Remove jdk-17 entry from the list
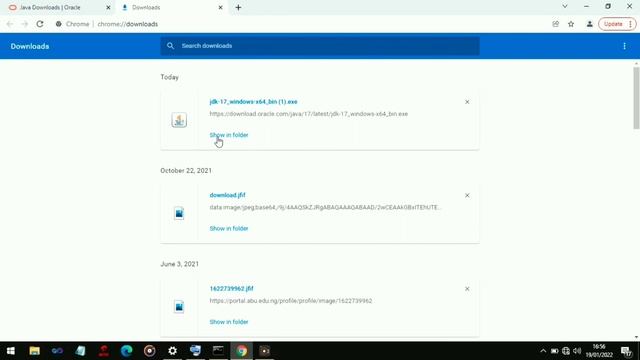The height and width of the screenshot is (360, 640). pos(467,102)
